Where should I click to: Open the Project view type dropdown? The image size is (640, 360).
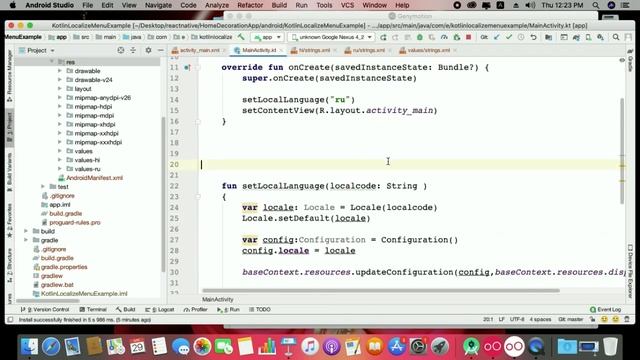click(37, 50)
